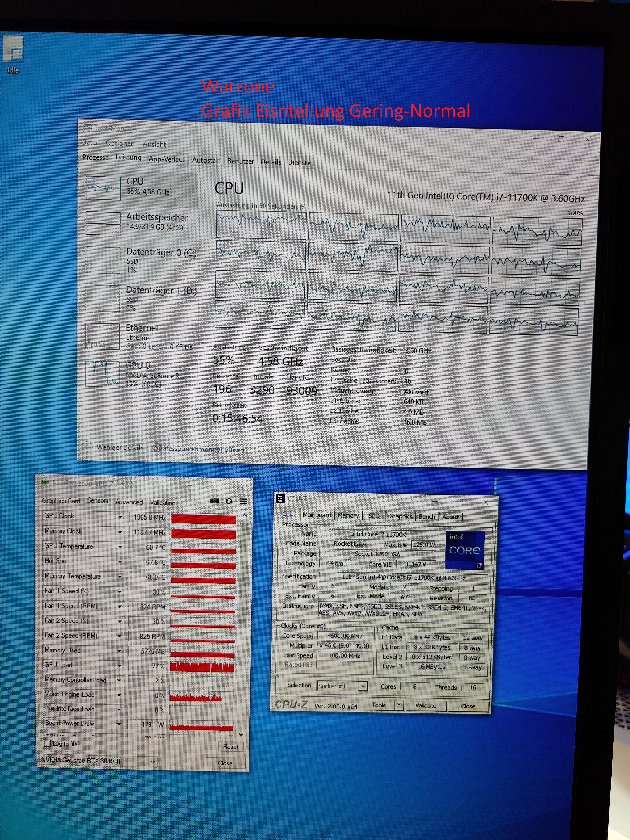Image resolution: width=630 pixels, height=840 pixels.
Task: Switch to the Prozesse tab
Action: (95, 157)
